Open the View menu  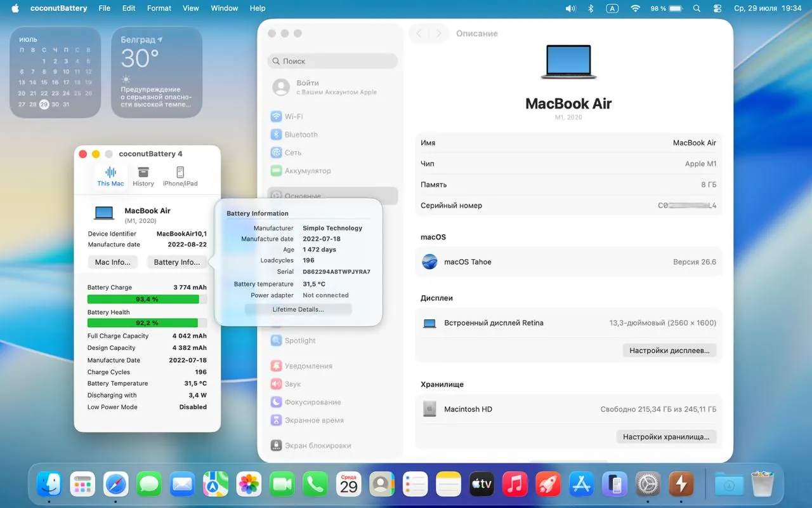tap(191, 8)
